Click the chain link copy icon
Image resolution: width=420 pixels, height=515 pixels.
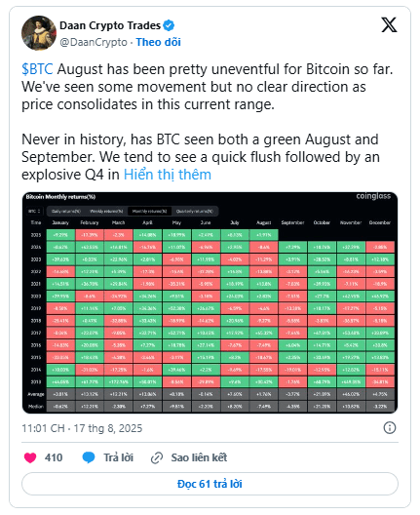(157, 457)
